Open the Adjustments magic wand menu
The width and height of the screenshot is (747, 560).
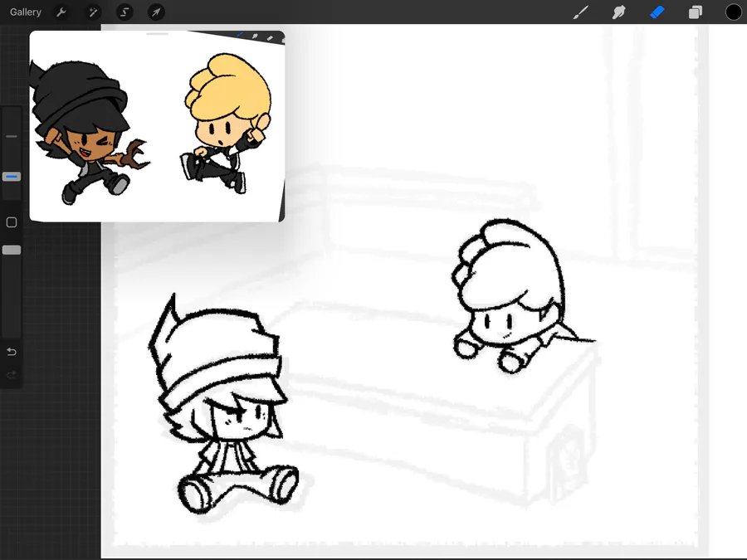click(93, 12)
